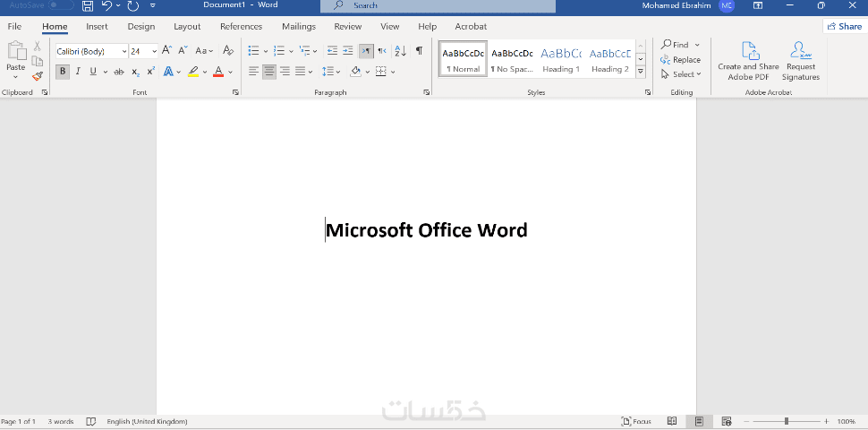The height and width of the screenshot is (430, 868).
Task: Show paragraph marks with pilcrow icon
Action: pos(419,51)
